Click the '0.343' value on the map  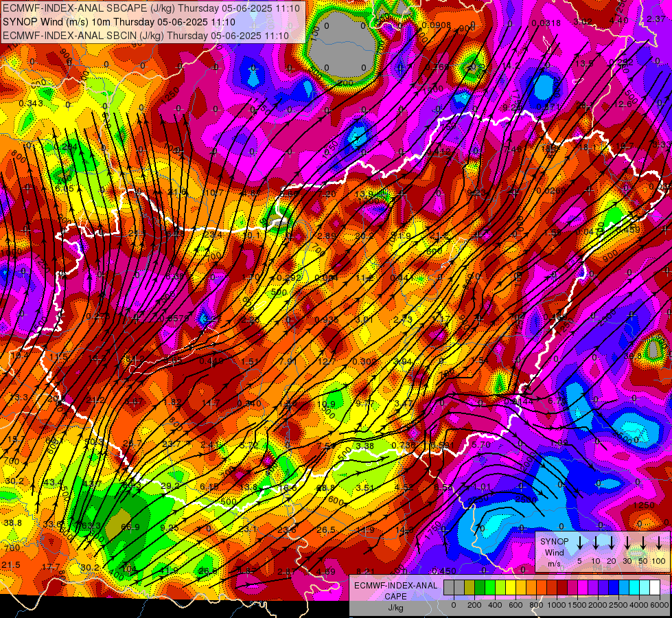[x=31, y=104]
